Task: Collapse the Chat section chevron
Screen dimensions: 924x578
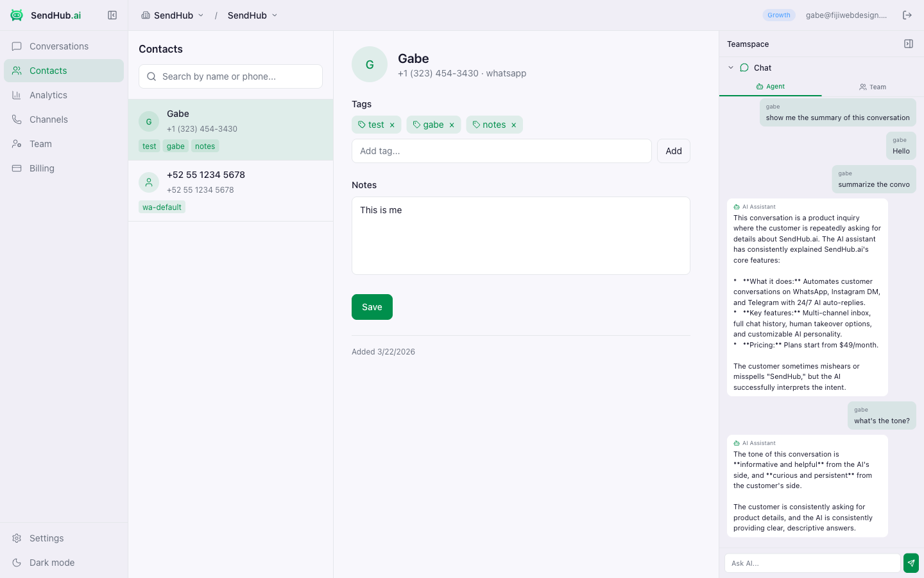Action: click(731, 67)
